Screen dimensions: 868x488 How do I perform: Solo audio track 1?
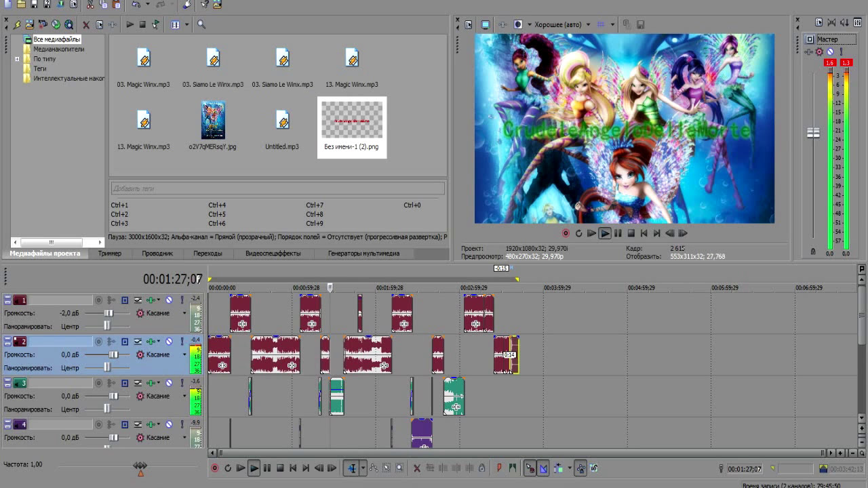pos(182,300)
